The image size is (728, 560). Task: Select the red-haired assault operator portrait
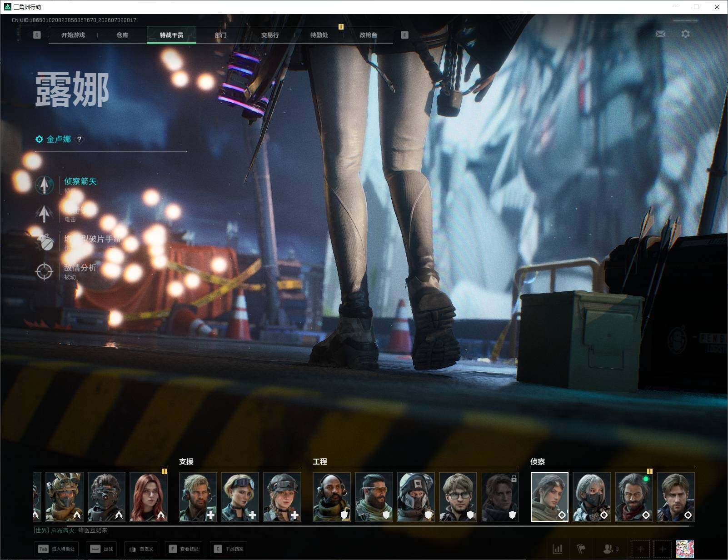(x=149, y=497)
